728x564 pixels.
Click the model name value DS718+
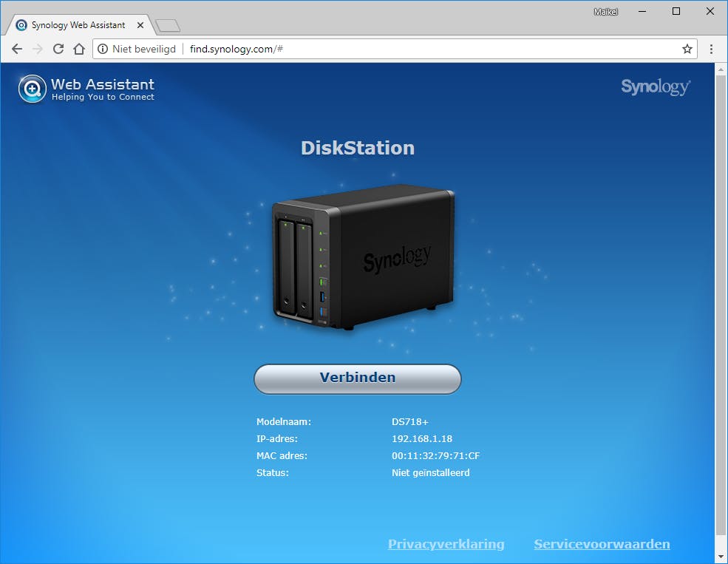tap(410, 422)
